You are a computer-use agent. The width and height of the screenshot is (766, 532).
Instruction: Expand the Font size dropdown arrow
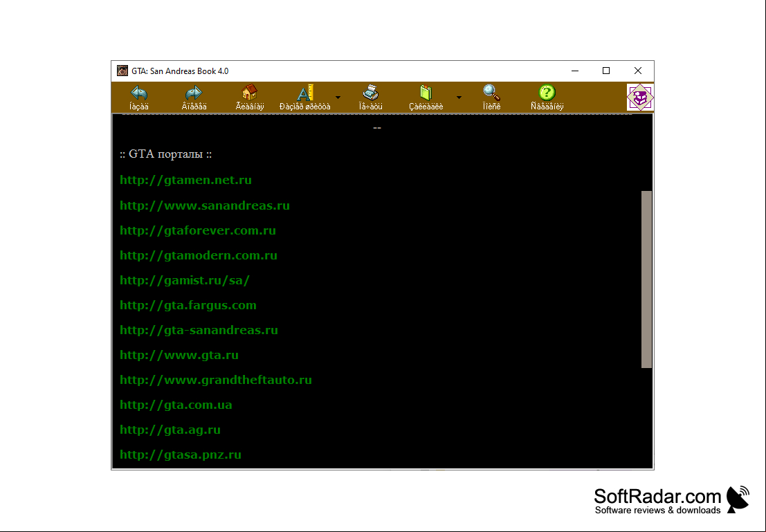[338, 98]
